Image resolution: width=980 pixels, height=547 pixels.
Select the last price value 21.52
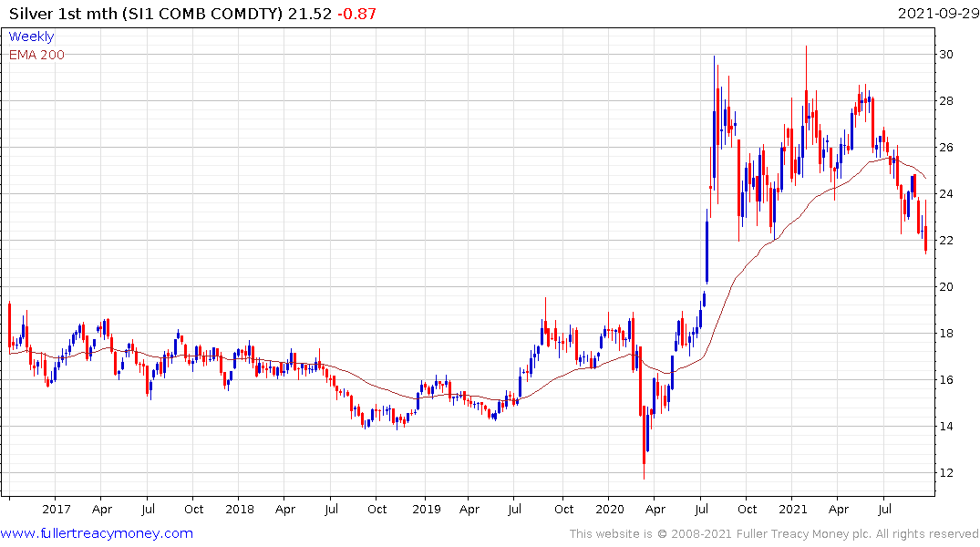pyautogui.click(x=309, y=14)
